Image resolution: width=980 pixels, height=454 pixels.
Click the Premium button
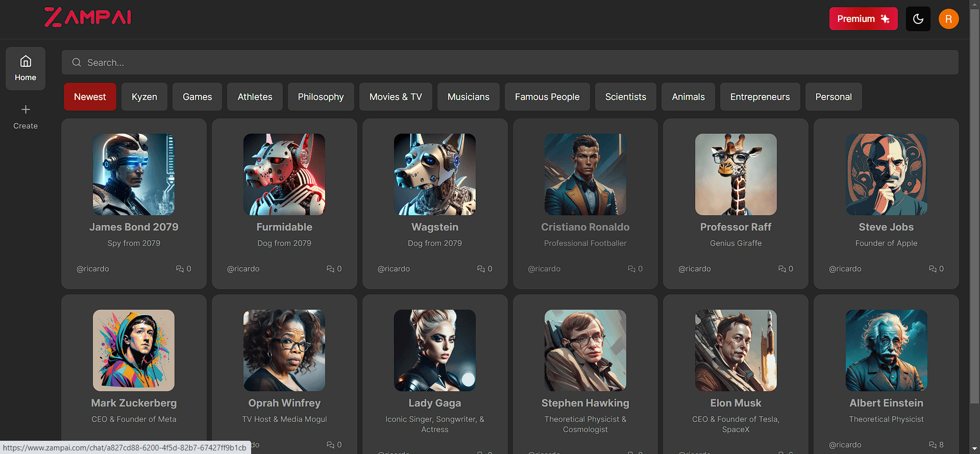point(863,19)
